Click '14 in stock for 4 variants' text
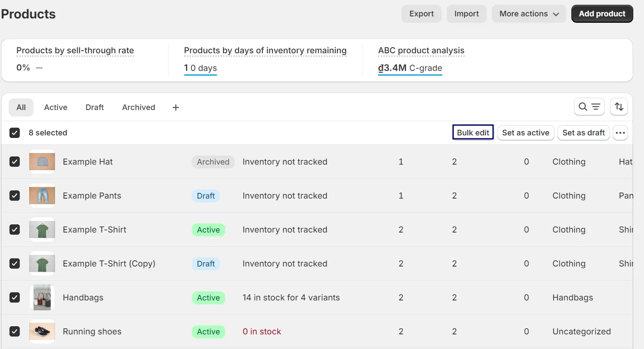The height and width of the screenshot is (349, 644). 291,297
